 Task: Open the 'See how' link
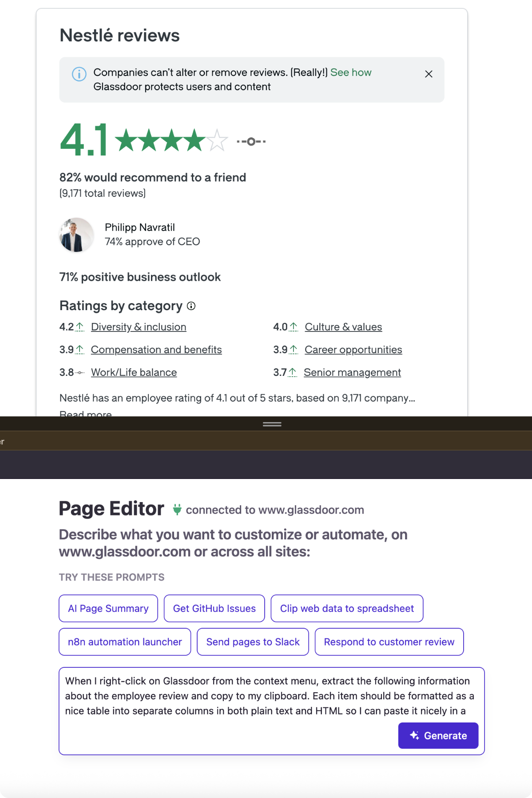(x=351, y=72)
